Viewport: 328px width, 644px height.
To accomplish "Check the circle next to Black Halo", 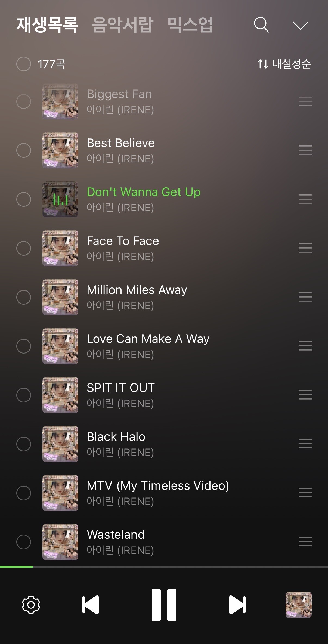I will click(24, 444).
